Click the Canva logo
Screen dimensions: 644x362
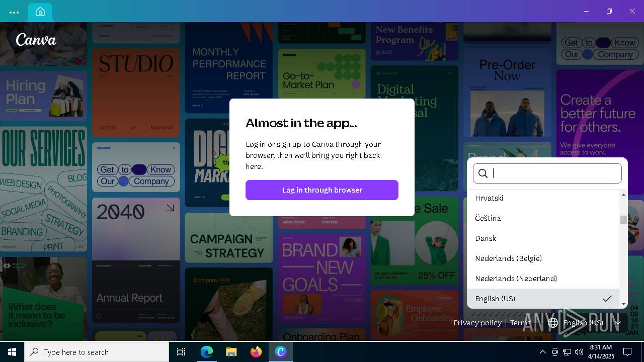point(36,39)
